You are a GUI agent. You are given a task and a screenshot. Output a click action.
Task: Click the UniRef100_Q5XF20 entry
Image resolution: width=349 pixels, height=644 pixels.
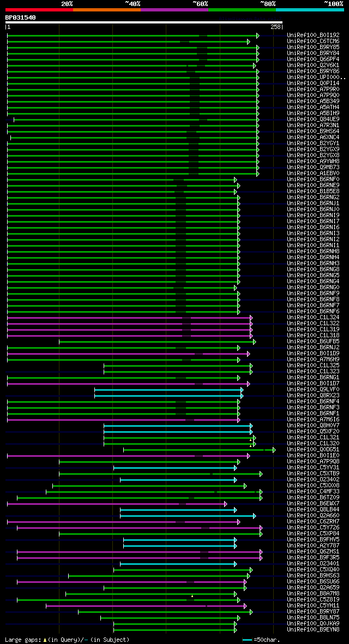(313, 431)
